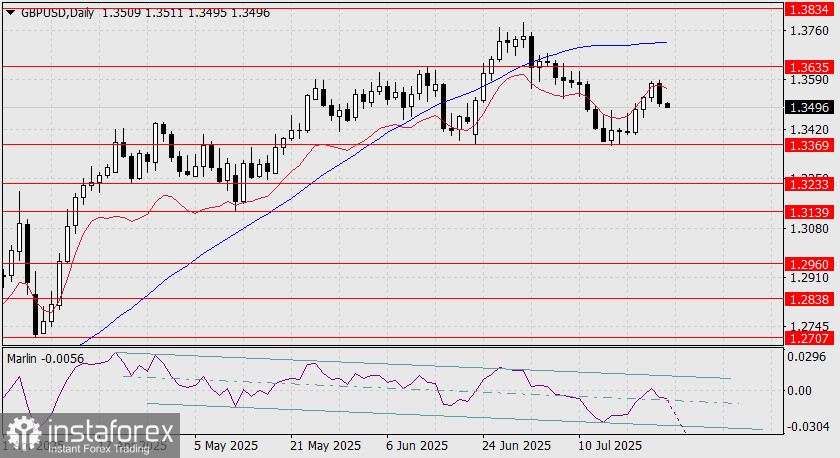Click the 24 Jun 2025 date label
The height and width of the screenshot is (458, 840).
516,446
